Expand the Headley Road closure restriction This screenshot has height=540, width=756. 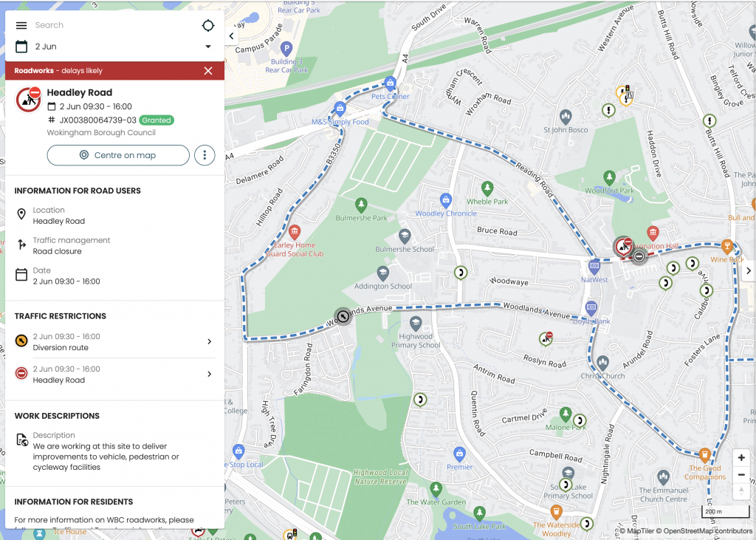(x=209, y=375)
